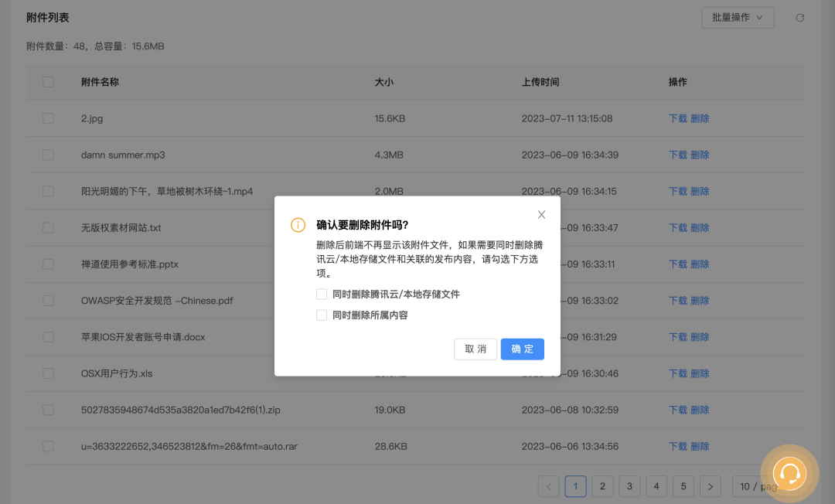Viewport: 835px width, 504px height.
Task: Open the floating customer service widget
Action: pos(789,473)
